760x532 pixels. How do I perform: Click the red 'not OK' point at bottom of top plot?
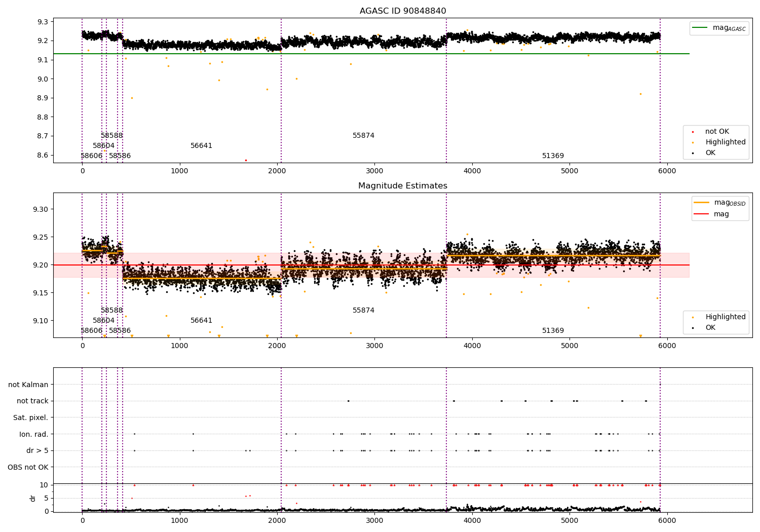246,160
